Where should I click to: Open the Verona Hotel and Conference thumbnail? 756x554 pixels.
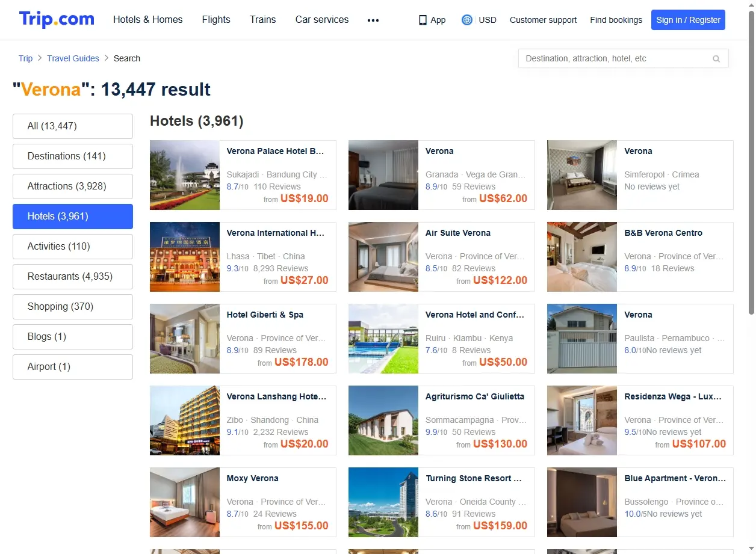point(383,339)
